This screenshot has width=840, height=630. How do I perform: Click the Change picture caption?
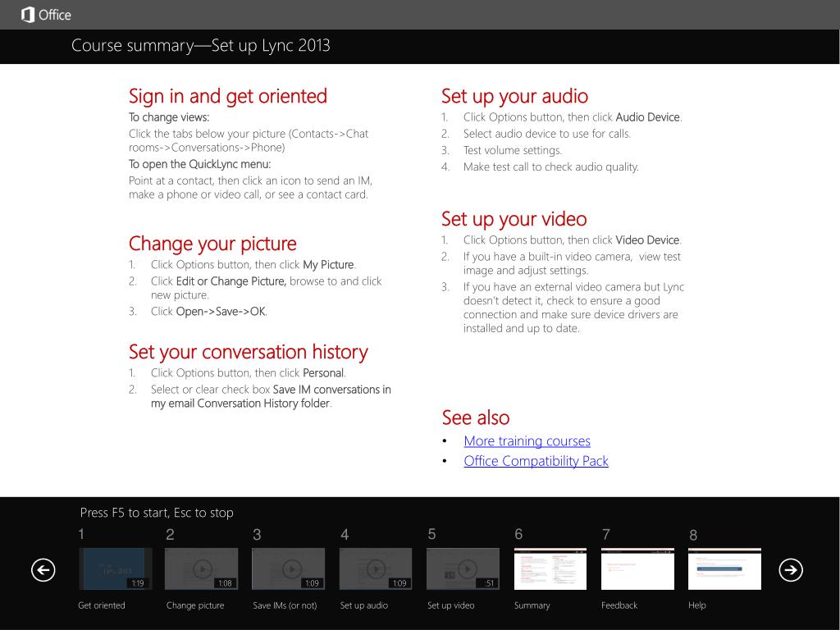tap(195, 605)
